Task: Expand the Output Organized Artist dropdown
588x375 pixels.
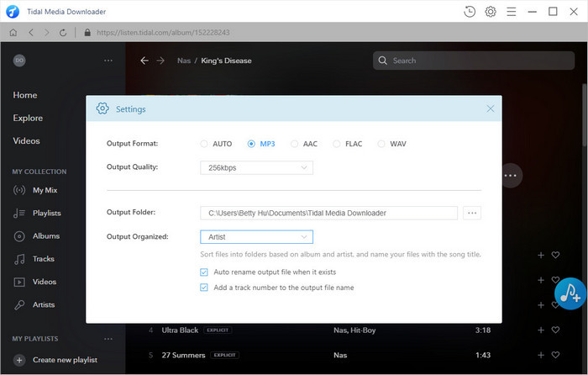Action: [256, 237]
